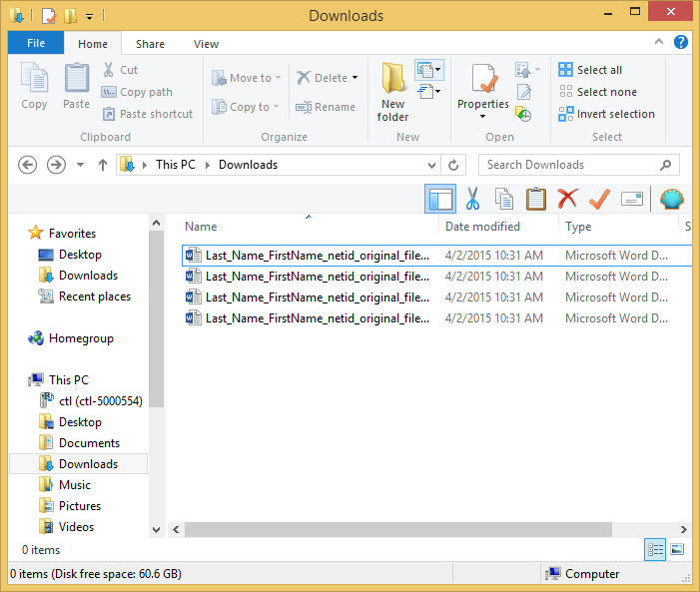Click the Select all button

click(x=590, y=70)
